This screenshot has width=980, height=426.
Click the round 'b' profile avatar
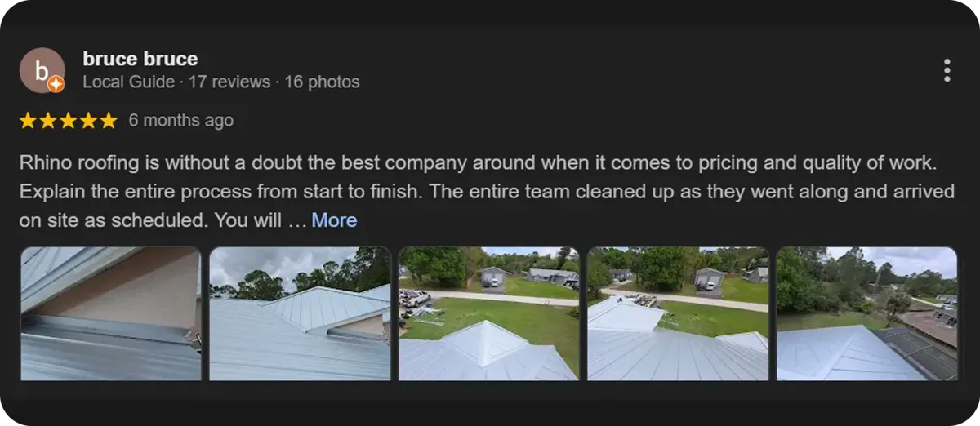click(42, 70)
